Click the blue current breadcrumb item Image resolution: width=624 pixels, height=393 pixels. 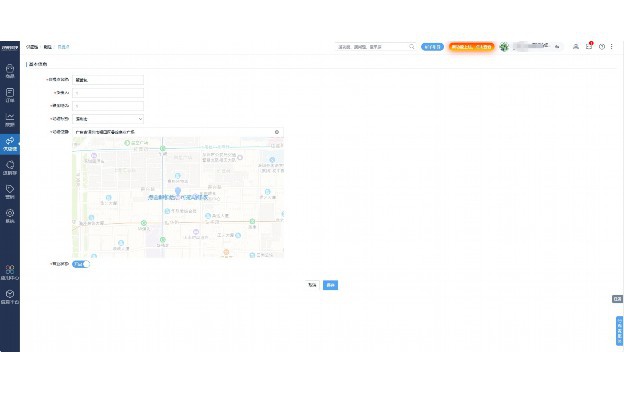63,47
